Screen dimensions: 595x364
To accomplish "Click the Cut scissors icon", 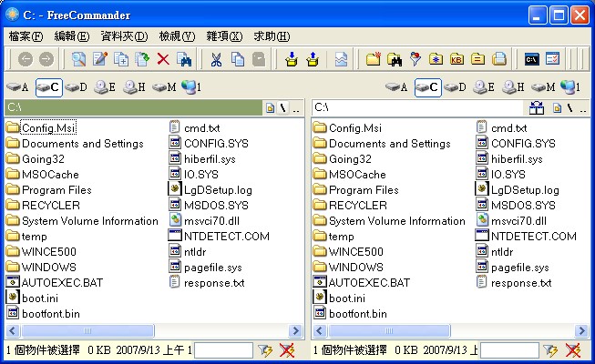I will tap(216, 59).
